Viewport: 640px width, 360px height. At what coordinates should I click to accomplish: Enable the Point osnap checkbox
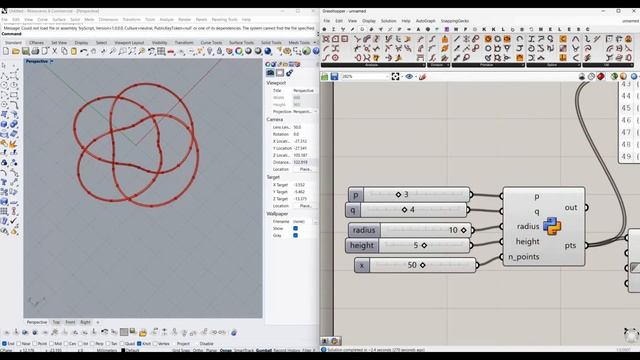coord(34,344)
